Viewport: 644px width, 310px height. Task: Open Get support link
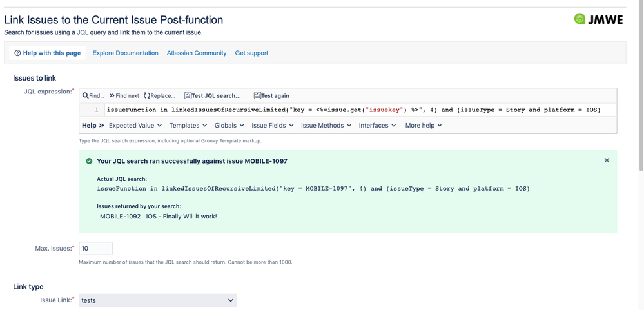coord(251,53)
